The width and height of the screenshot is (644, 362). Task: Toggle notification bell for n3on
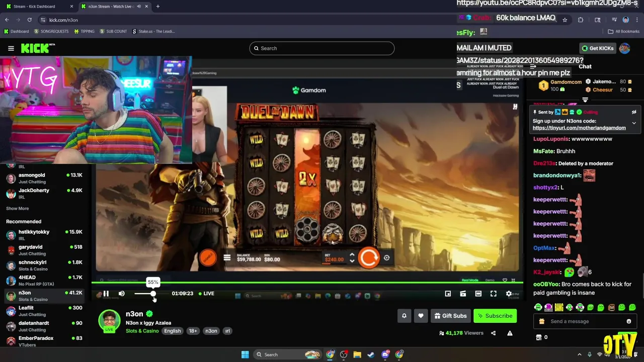coord(404,316)
